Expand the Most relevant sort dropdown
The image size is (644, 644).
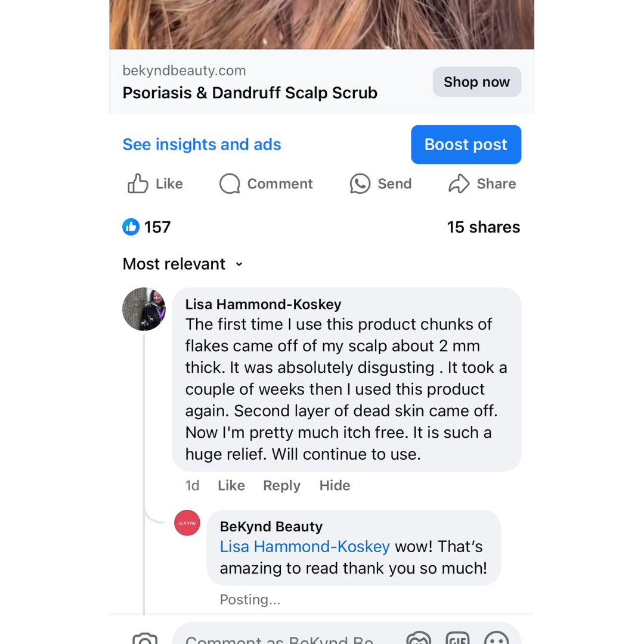[x=182, y=264]
